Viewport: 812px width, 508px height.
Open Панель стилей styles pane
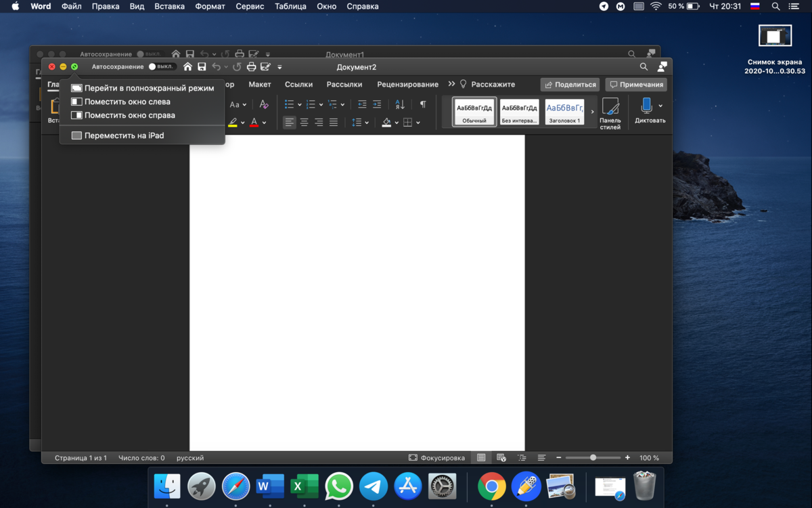click(x=610, y=112)
